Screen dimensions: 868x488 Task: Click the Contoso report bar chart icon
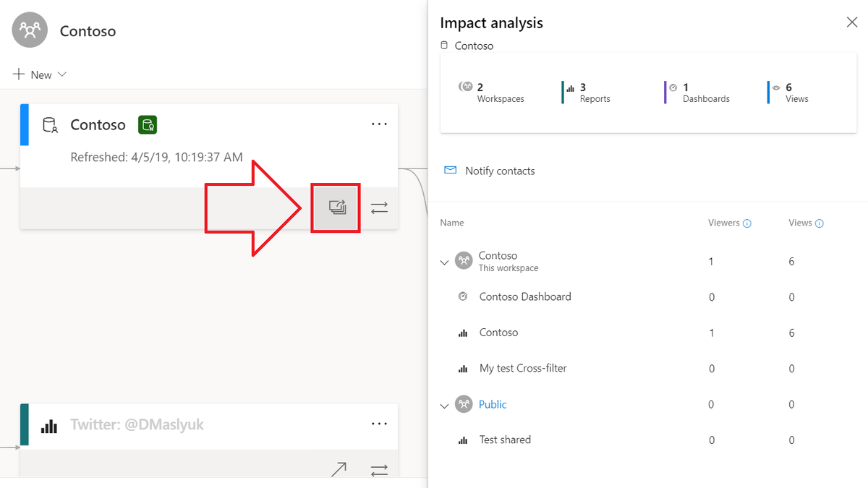point(463,333)
